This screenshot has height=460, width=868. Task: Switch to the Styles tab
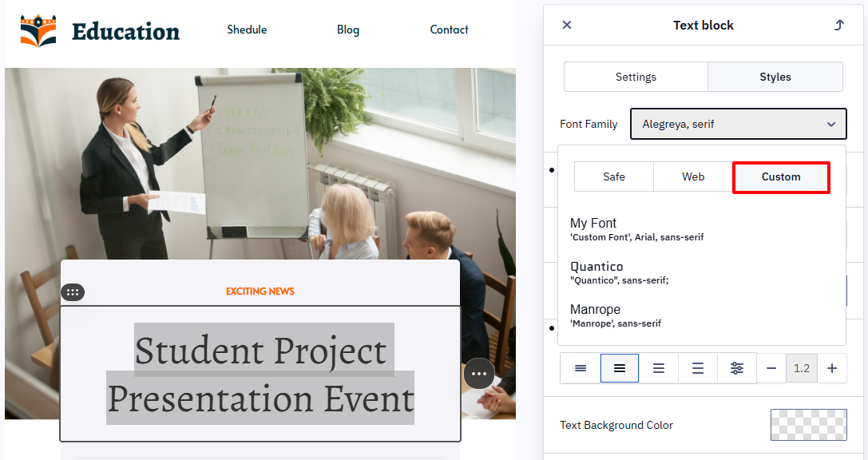point(775,77)
